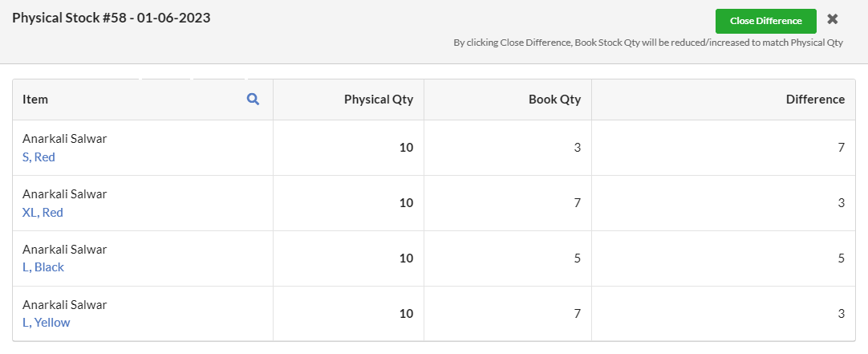Viewport: 868px width, 354px height.
Task: Click the Item column header
Action: click(x=35, y=100)
